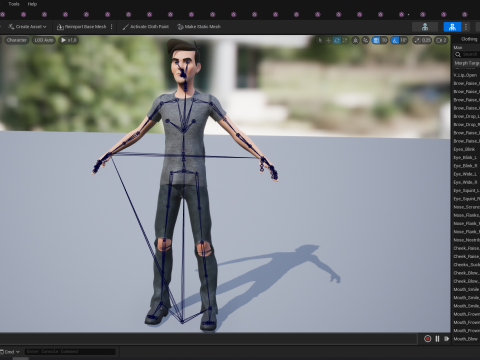Open the editor mode options dots menu
Screen dimensions: 480x360
pos(466,27)
